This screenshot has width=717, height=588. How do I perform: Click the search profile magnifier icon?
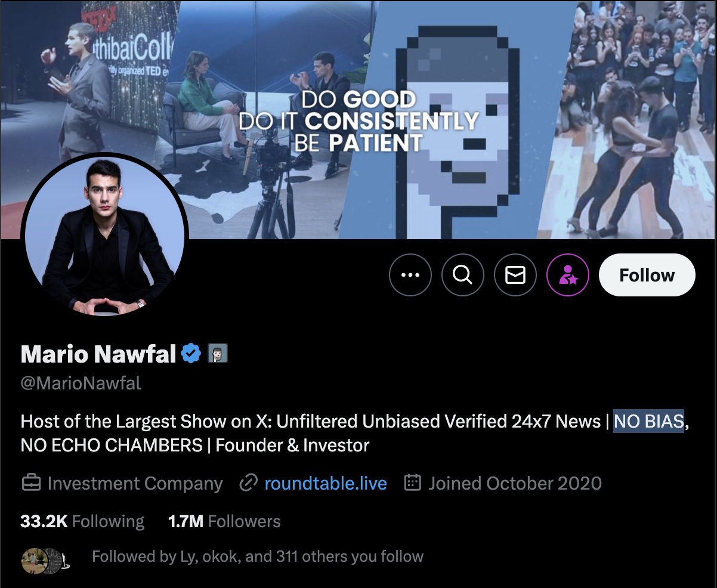[463, 275]
